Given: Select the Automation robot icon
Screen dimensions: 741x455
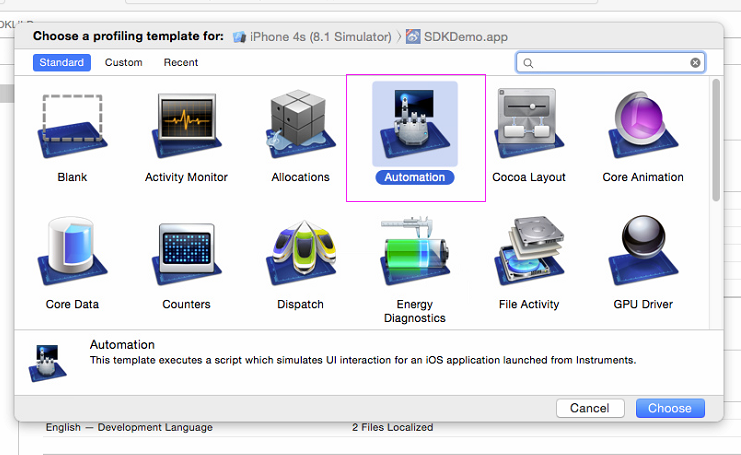Looking at the screenshot, I should tap(415, 124).
